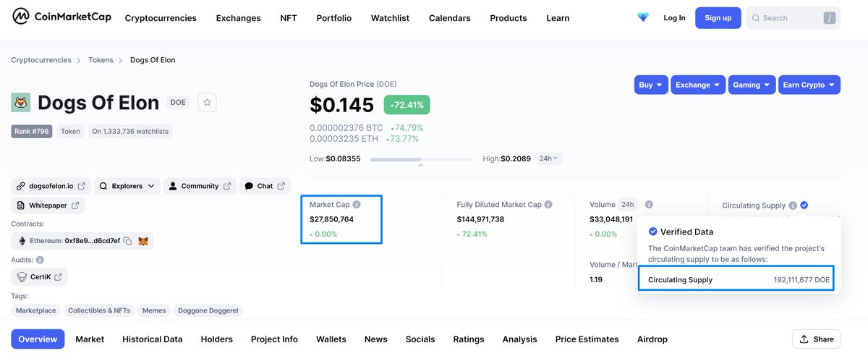868x356 pixels.
Task: Switch to the Socials tab
Action: point(420,339)
